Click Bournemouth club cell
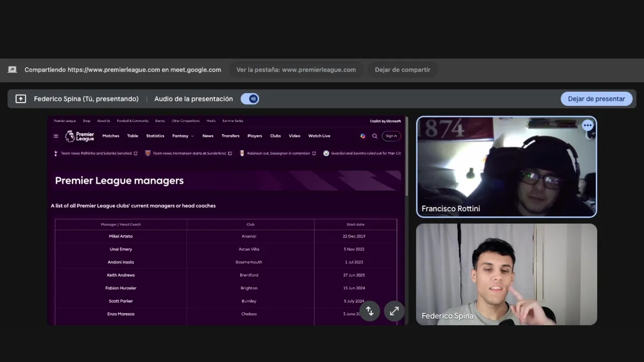644x362 pixels. (249, 262)
